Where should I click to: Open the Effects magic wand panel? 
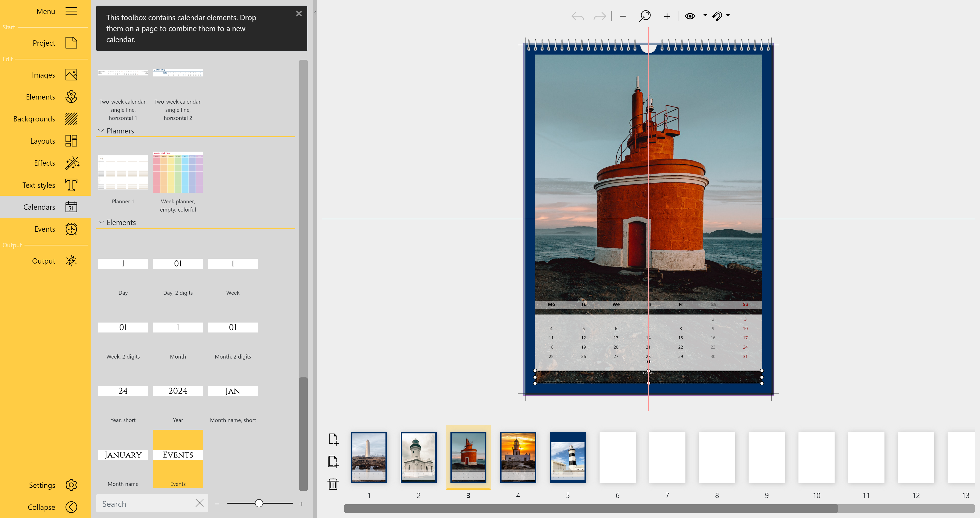(x=71, y=163)
